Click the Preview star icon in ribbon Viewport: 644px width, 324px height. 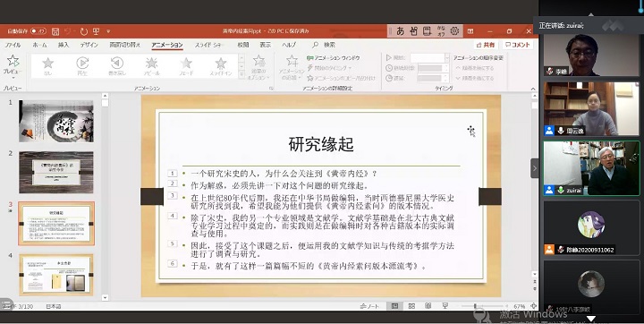13,61
